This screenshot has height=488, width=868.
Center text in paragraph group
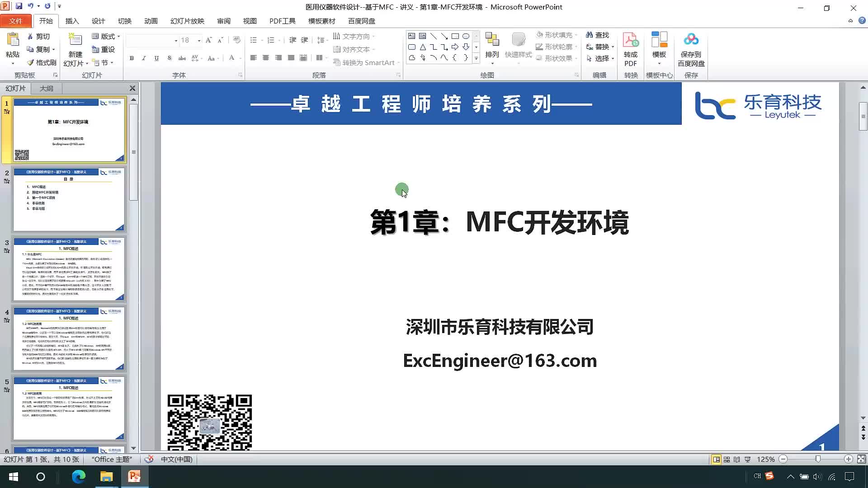[266, 58]
